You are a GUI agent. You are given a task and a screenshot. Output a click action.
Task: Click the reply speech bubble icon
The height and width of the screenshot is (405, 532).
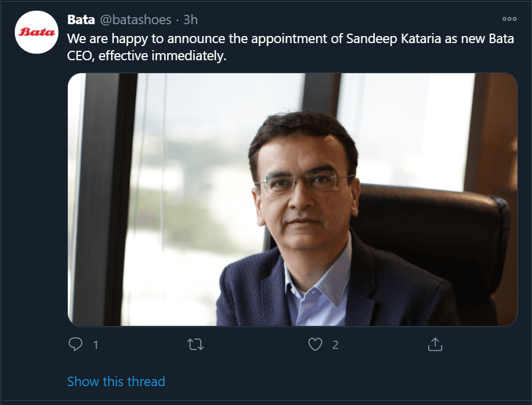pos(75,344)
